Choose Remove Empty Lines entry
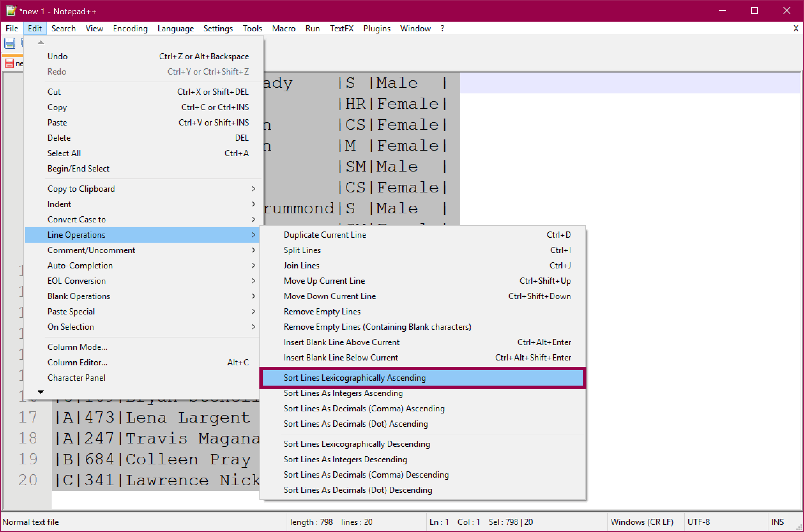 tap(322, 311)
